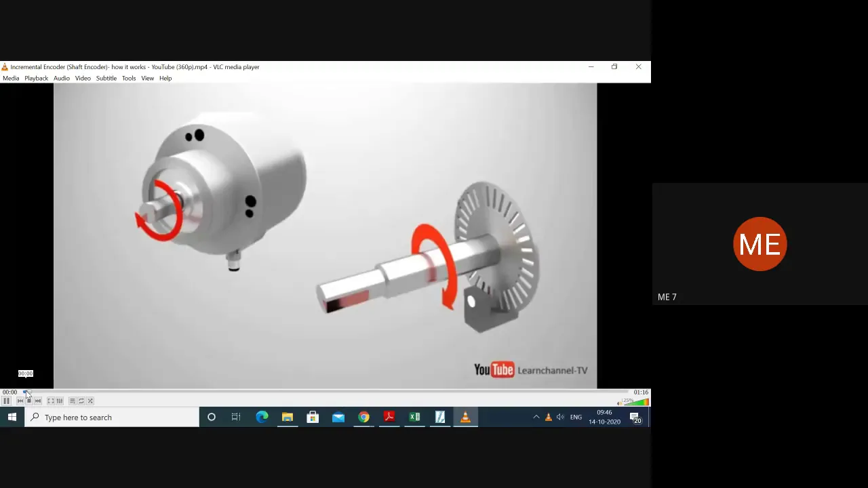
Task: Open Microsoft Store from taskbar
Action: pos(313,418)
